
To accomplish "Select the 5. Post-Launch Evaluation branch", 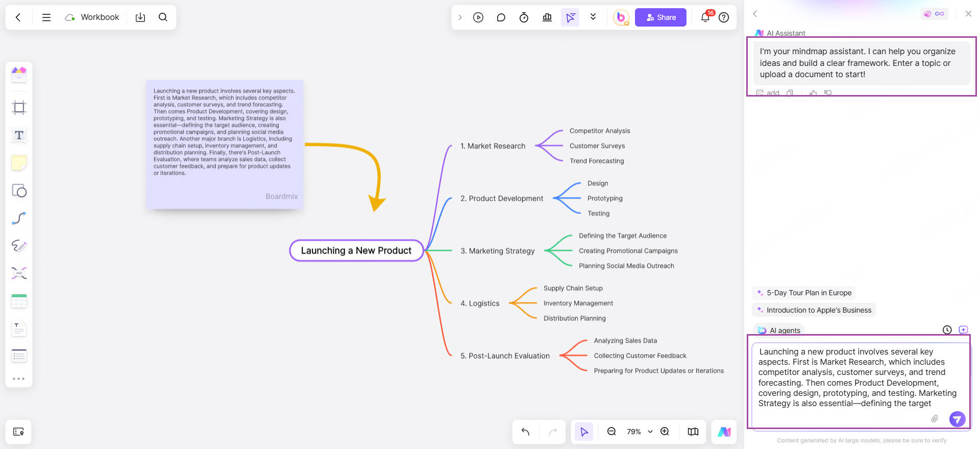I will 505,356.
